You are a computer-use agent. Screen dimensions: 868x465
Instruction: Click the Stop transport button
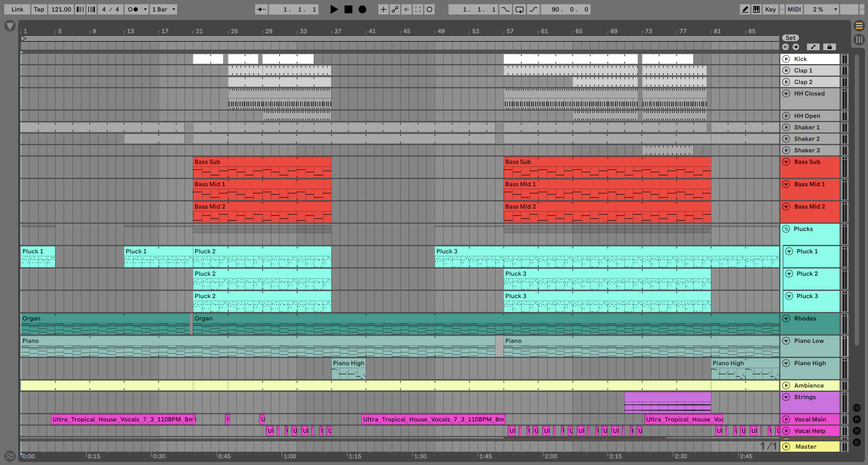(348, 9)
